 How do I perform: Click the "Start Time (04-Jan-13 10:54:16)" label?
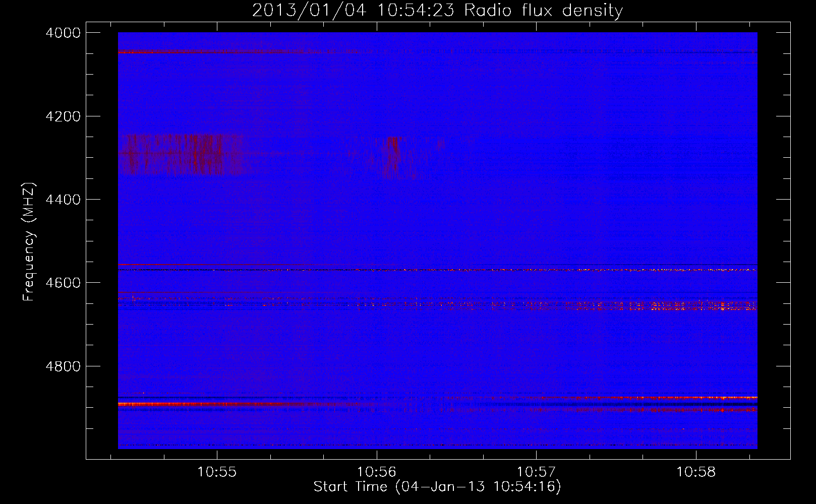pyautogui.click(x=437, y=487)
